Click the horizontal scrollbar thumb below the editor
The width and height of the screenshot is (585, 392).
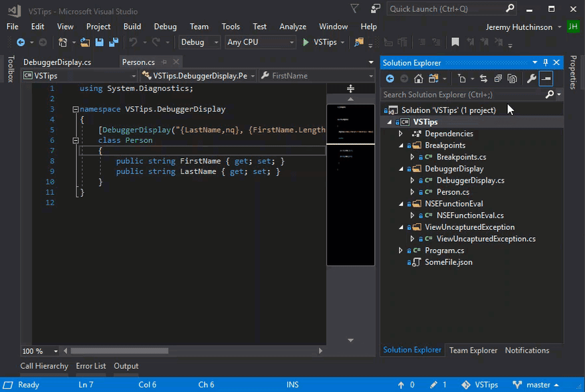click(120, 351)
